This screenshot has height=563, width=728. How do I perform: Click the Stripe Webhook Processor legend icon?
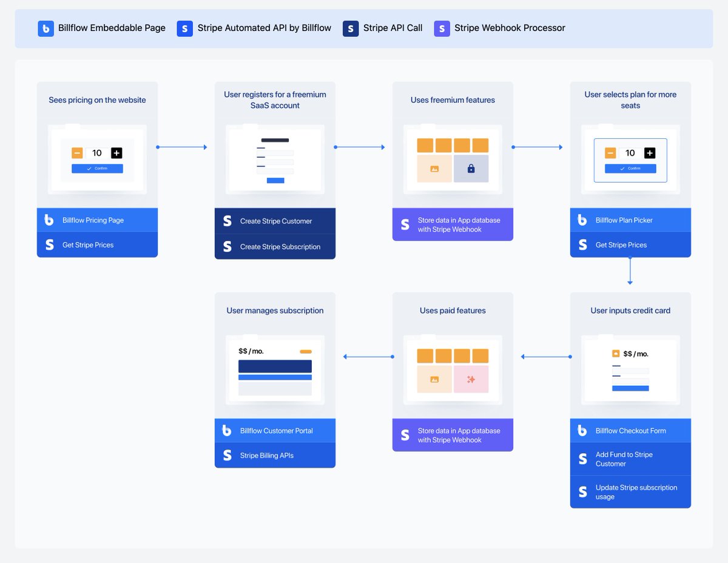click(x=442, y=29)
